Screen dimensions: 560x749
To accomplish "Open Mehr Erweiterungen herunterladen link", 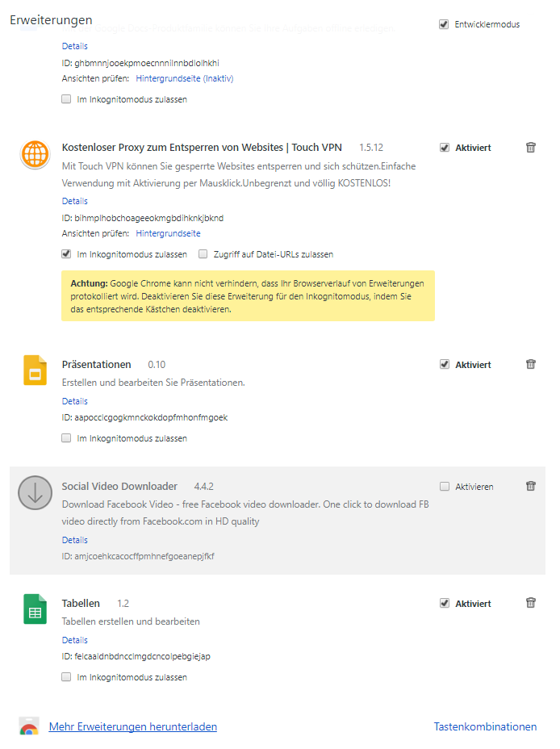I will (x=132, y=726).
